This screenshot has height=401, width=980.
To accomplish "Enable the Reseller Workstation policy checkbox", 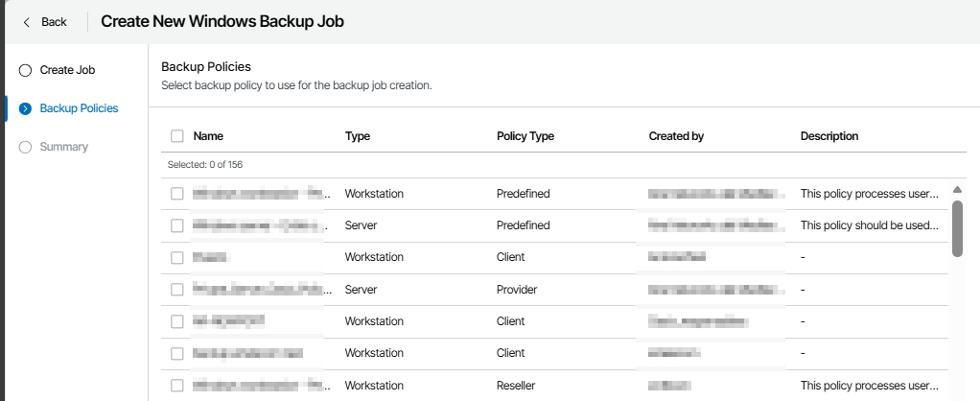I will point(176,386).
